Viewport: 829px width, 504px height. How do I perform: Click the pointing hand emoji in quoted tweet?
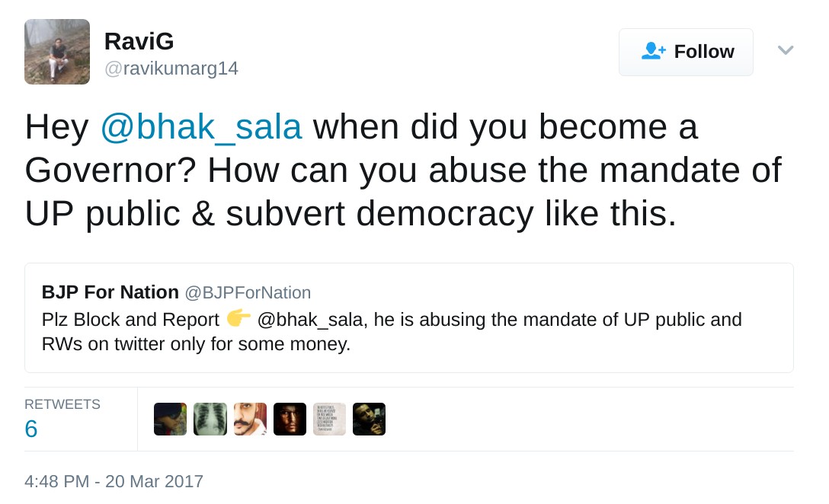tap(238, 318)
